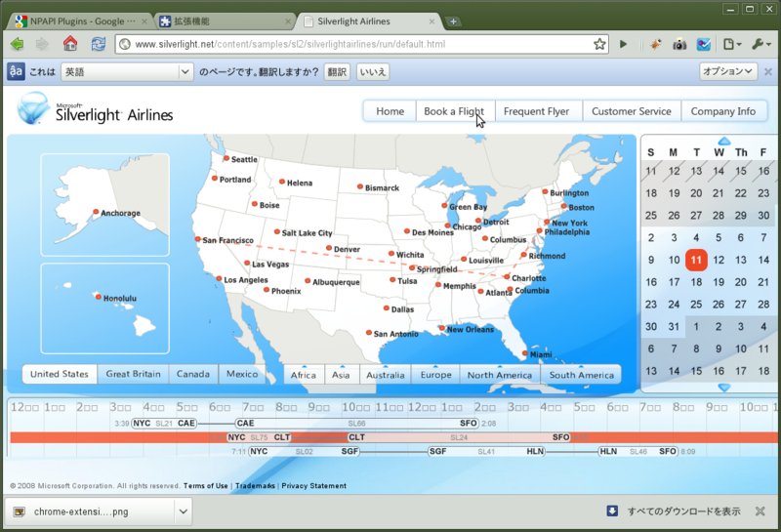Screen dimensions: 781x532
Task: Select Seattle on the map
Action: [x=226, y=158]
